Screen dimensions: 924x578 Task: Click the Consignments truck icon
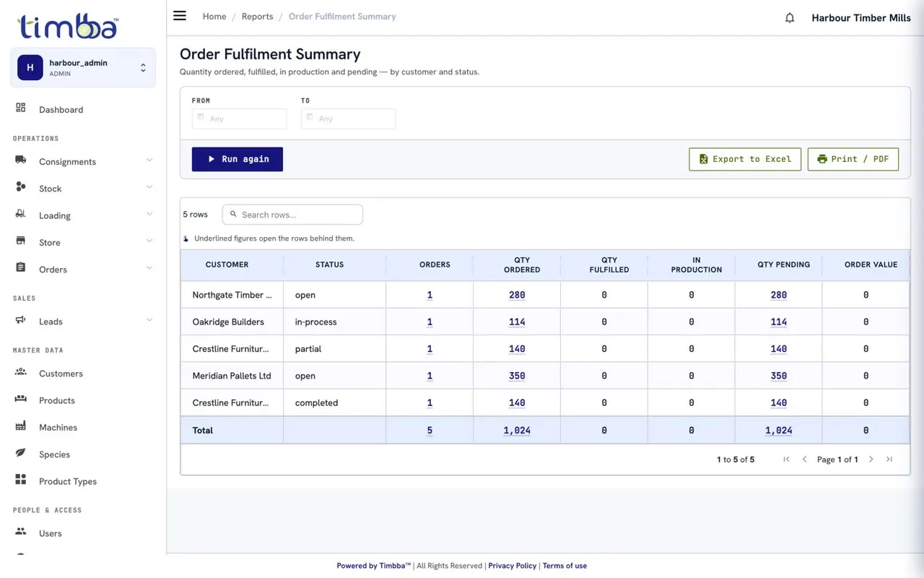tap(21, 160)
